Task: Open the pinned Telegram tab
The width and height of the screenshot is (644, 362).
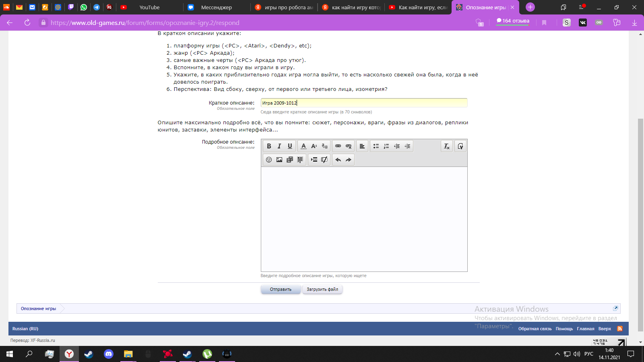Action: 97,7
